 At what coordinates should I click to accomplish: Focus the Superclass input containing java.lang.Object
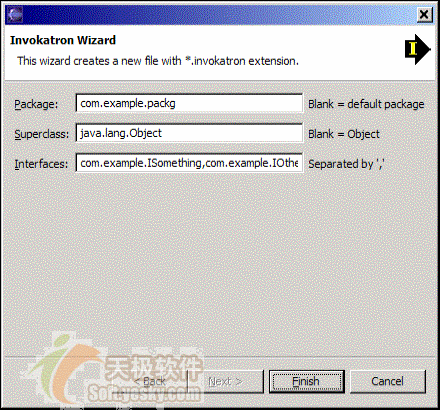[189, 133]
